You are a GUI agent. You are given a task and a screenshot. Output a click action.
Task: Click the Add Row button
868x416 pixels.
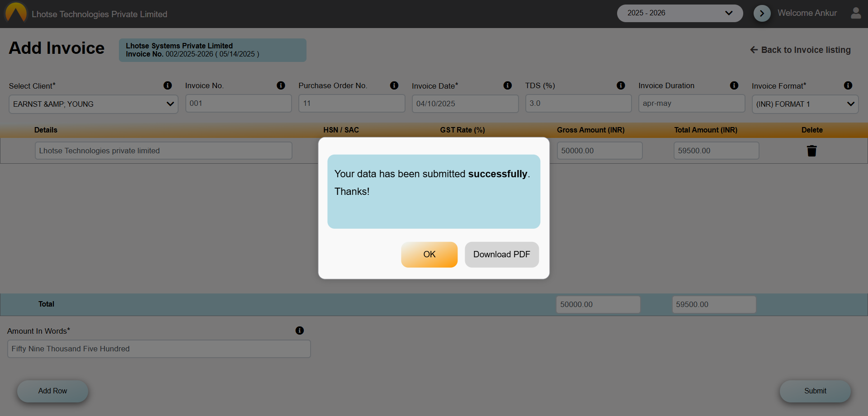pyautogui.click(x=52, y=391)
